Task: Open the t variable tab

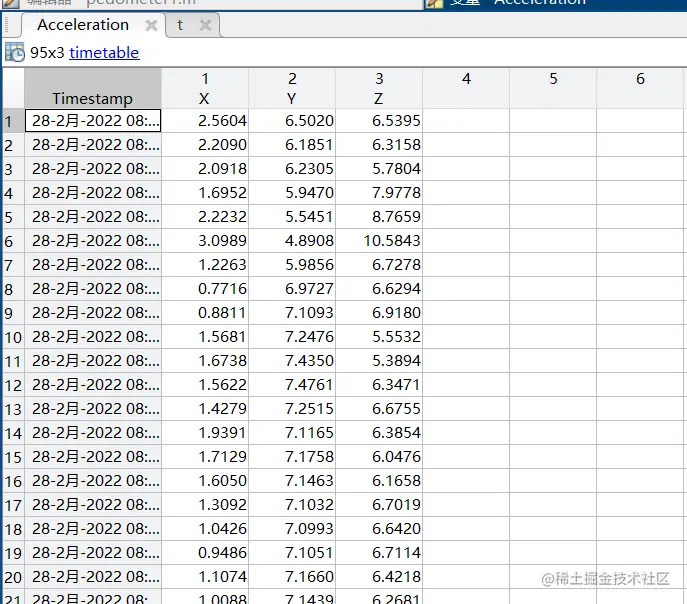Action: pyautogui.click(x=180, y=25)
